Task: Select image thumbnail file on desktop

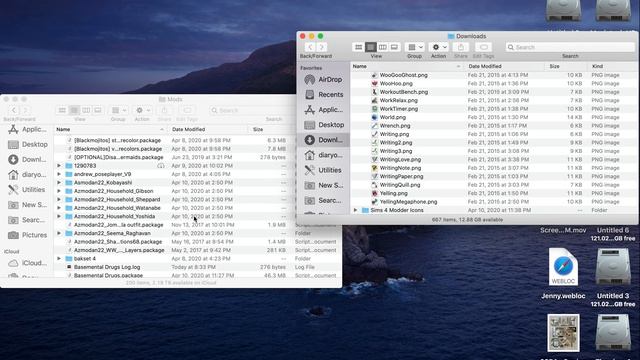Action: click(x=563, y=333)
